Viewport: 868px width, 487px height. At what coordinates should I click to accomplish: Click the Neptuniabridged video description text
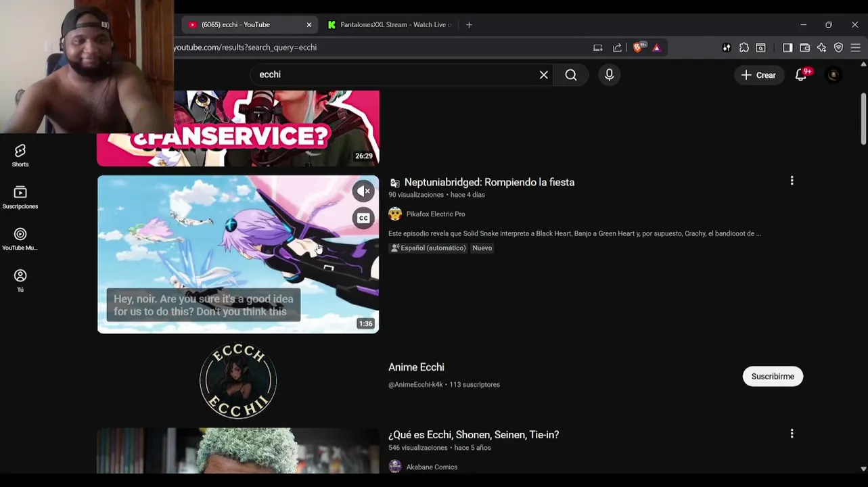click(574, 233)
